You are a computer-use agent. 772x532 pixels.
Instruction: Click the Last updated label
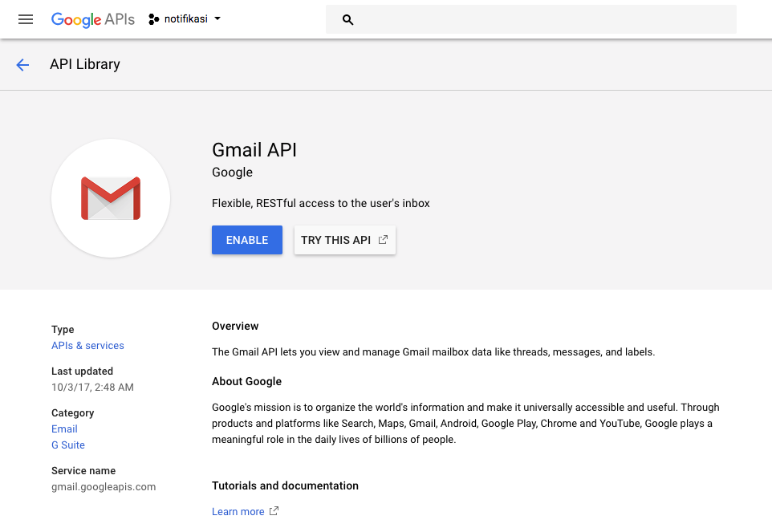(x=82, y=371)
